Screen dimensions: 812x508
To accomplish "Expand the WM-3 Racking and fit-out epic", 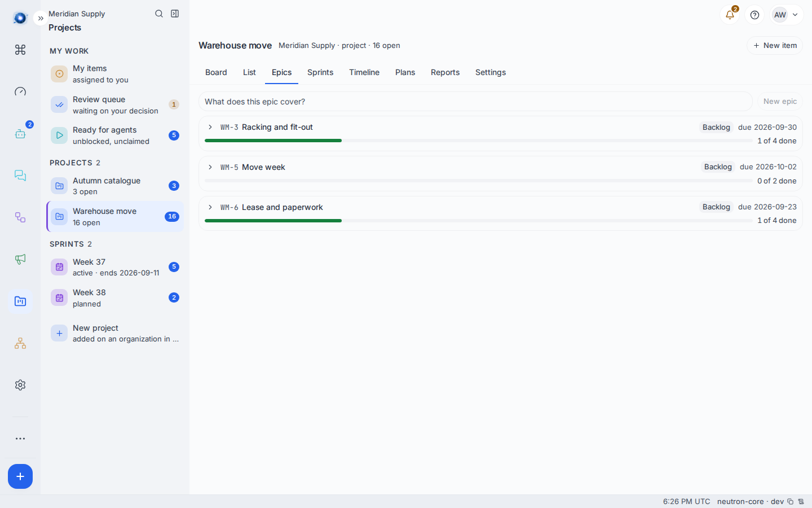I will tap(210, 127).
